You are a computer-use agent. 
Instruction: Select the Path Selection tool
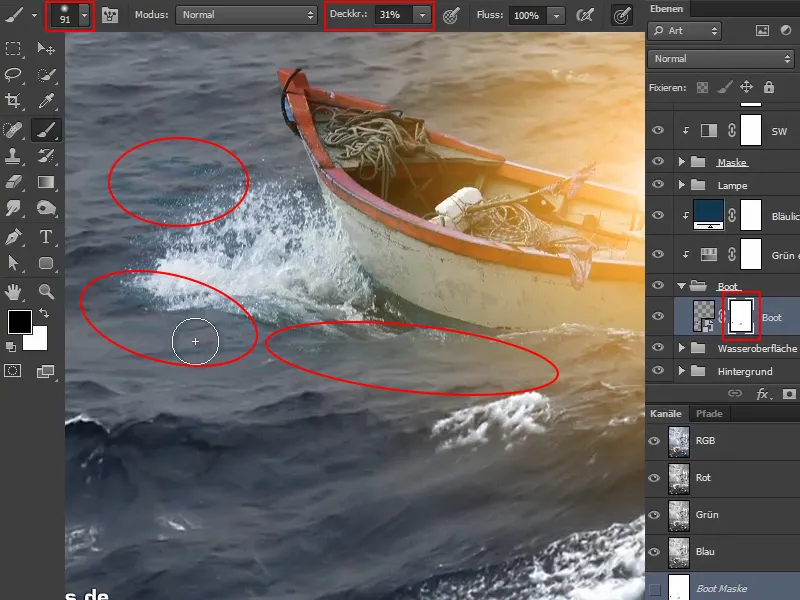pos(13,263)
